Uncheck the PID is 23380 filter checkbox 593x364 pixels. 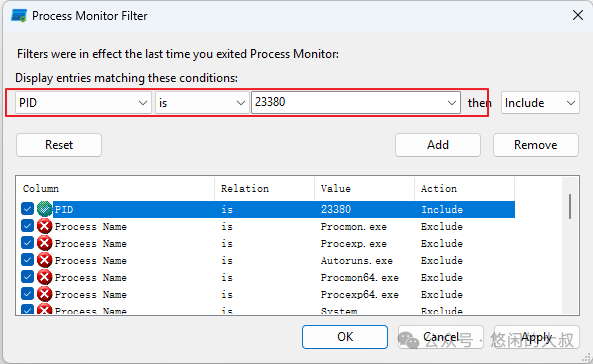(x=27, y=208)
